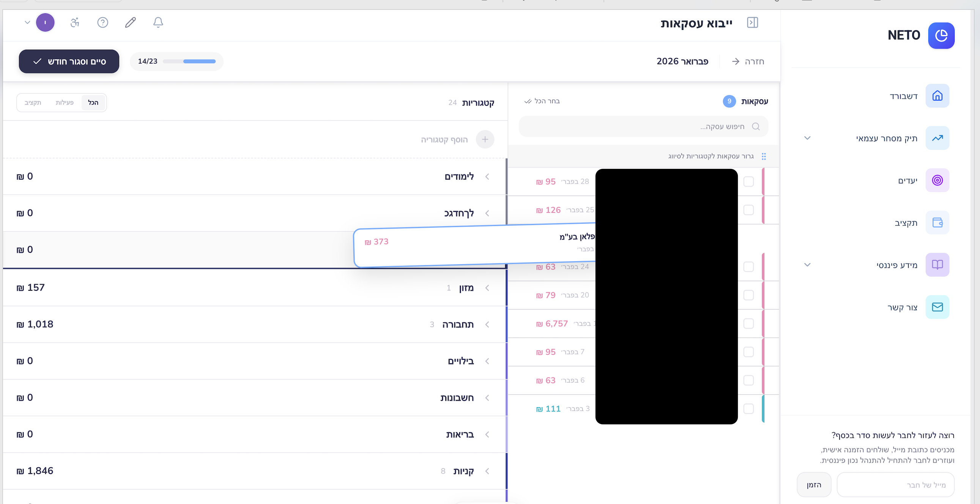Open the accessibility icon
The width and height of the screenshot is (980, 504).
(75, 22)
